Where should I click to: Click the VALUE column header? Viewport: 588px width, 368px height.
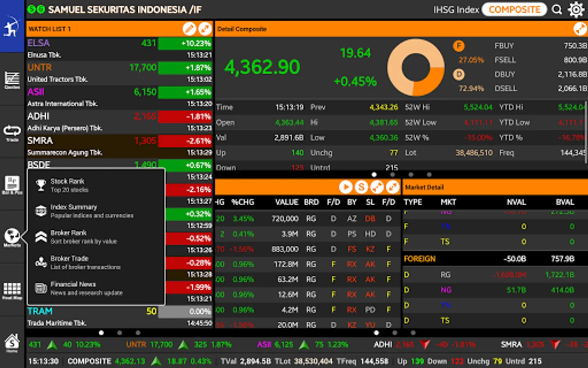click(287, 202)
